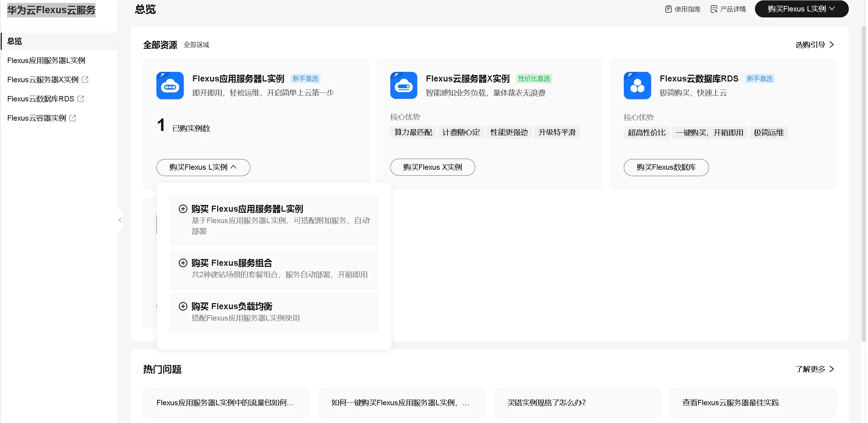
Task: Click plus icon of 购买 Flexus负载均衡
Action: pos(183,306)
